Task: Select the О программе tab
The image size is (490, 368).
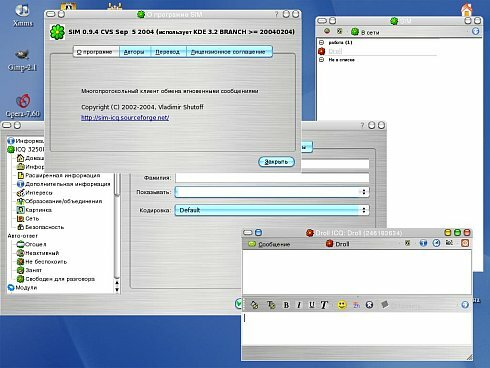Action: (x=95, y=52)
